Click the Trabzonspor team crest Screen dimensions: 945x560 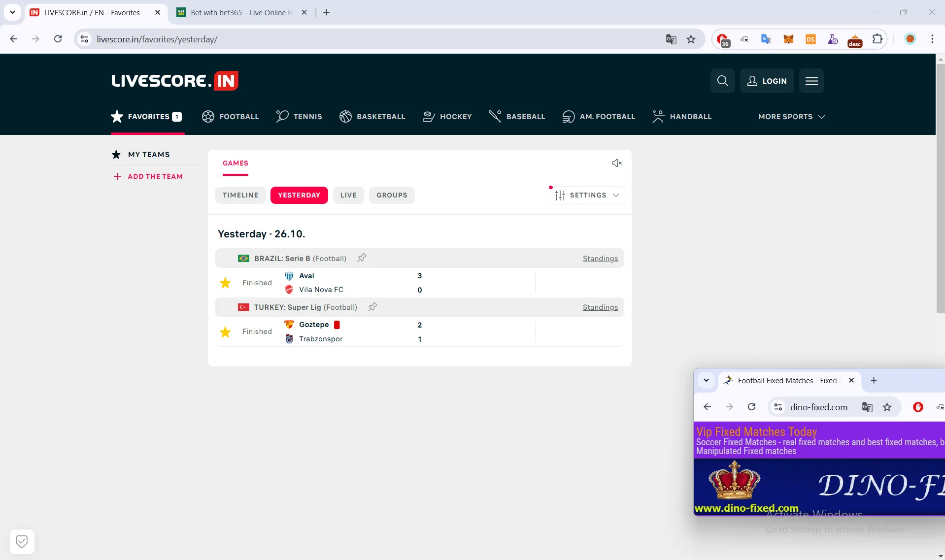(289, 339)
